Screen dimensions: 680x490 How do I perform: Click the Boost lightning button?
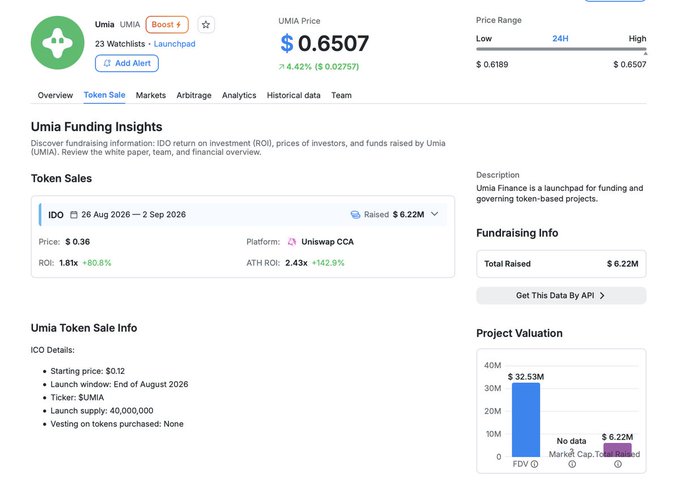pos(167,25)
